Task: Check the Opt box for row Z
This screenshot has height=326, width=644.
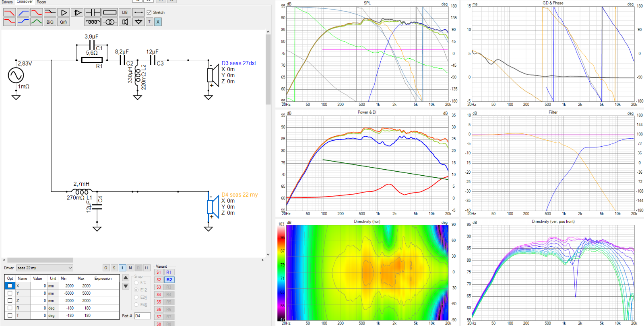Action: coord(10,301)
